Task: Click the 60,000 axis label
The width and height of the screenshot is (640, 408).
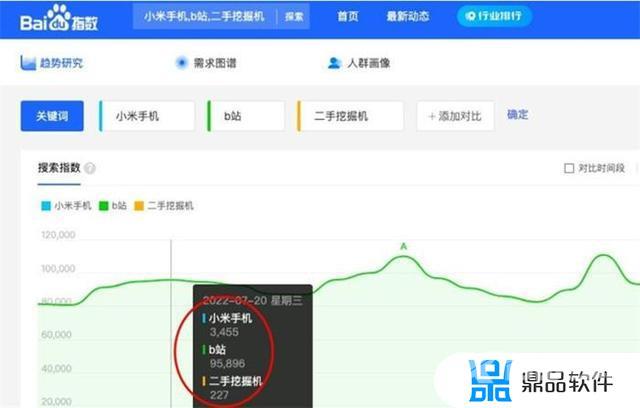Action: pyautogui.click(x=56, y=335)
